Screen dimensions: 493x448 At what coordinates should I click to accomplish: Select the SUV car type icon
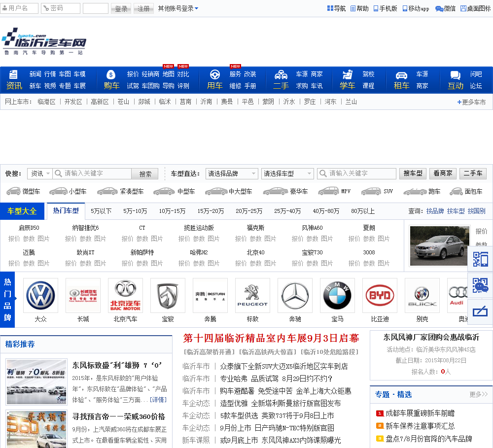tap(377, 191)
